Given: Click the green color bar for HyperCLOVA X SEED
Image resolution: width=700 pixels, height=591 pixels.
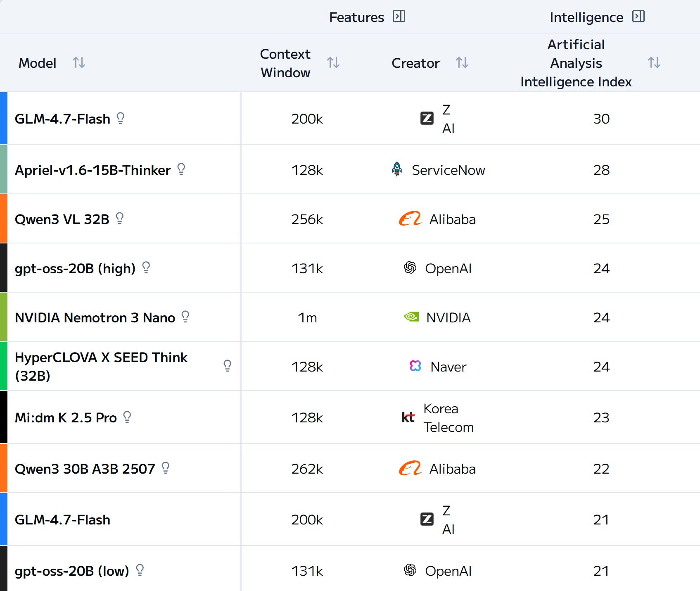Looking at the screenshot, I should pos(4,366).
